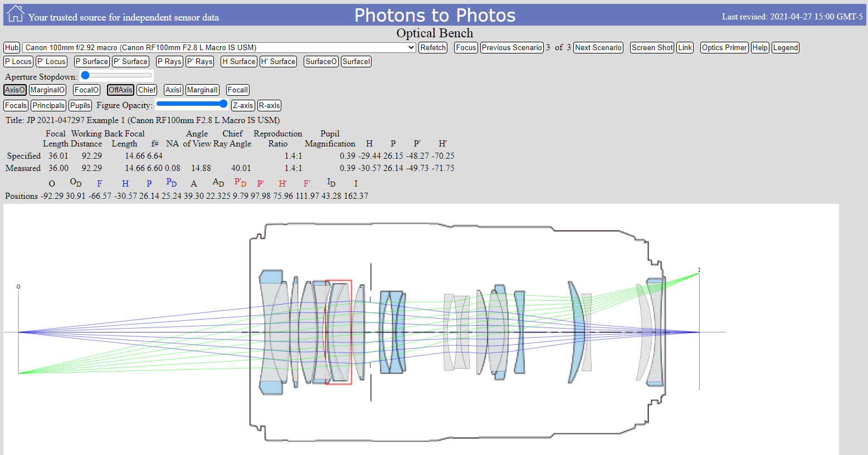This screenshot has width=868, height=455.
Task: Click the red-outlined lens element in diagram
Action: tap(339, 332)
